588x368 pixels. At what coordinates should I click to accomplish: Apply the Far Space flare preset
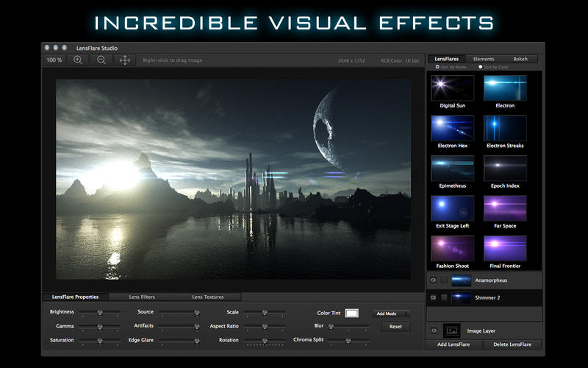click(505, 208)
